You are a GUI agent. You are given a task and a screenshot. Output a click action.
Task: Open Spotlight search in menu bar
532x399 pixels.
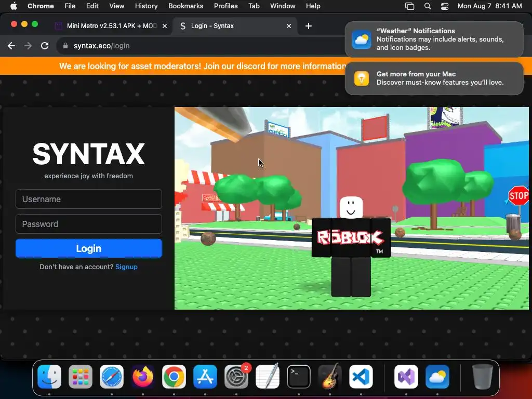428,6
